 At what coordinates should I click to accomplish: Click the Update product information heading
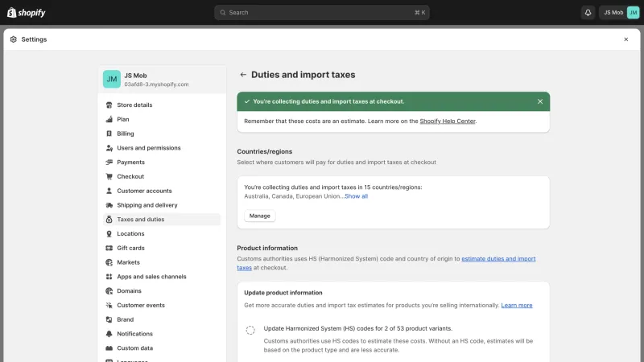pos(283,293)
